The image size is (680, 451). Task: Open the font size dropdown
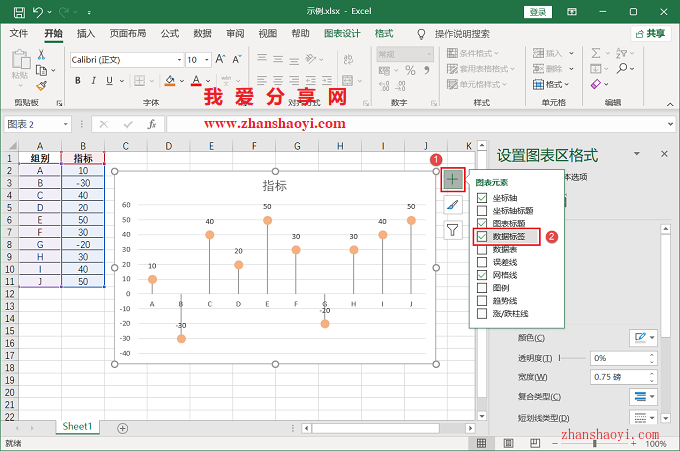click(x=207, y=60)
